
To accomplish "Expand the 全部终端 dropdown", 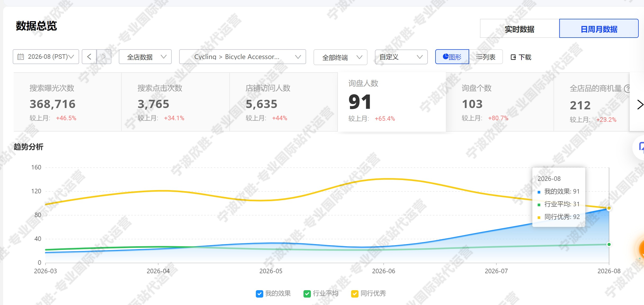I will pos(340,57).
